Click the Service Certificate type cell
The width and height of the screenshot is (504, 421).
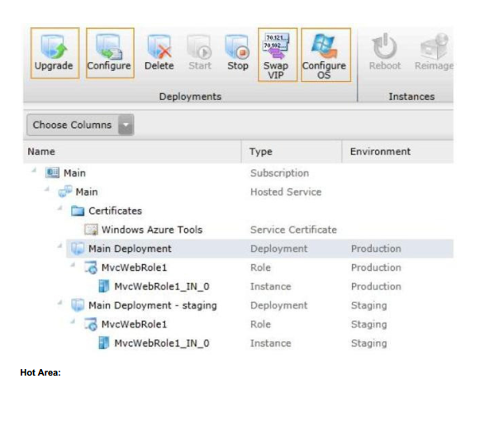(x=293, y=229)
